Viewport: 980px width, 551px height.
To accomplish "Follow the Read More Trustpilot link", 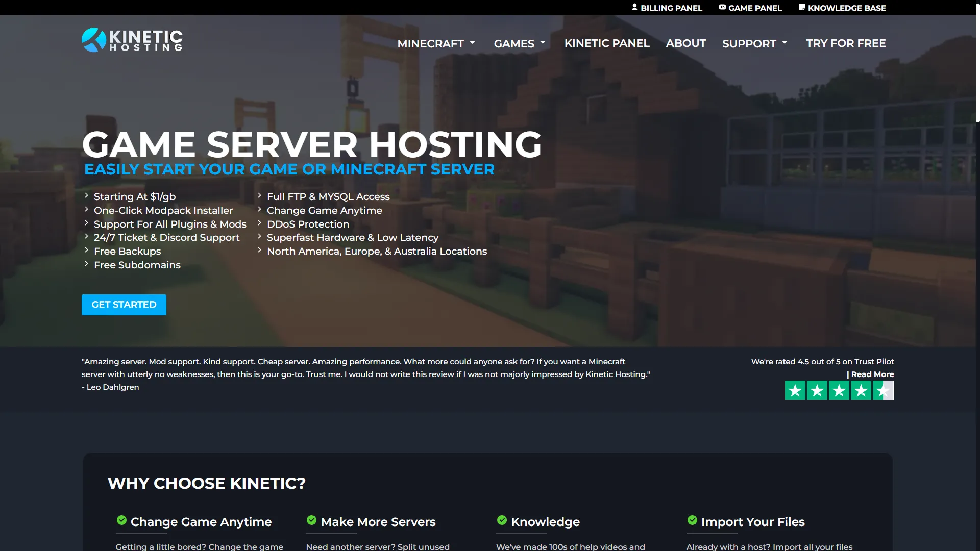I will click(x=872, y=374).
